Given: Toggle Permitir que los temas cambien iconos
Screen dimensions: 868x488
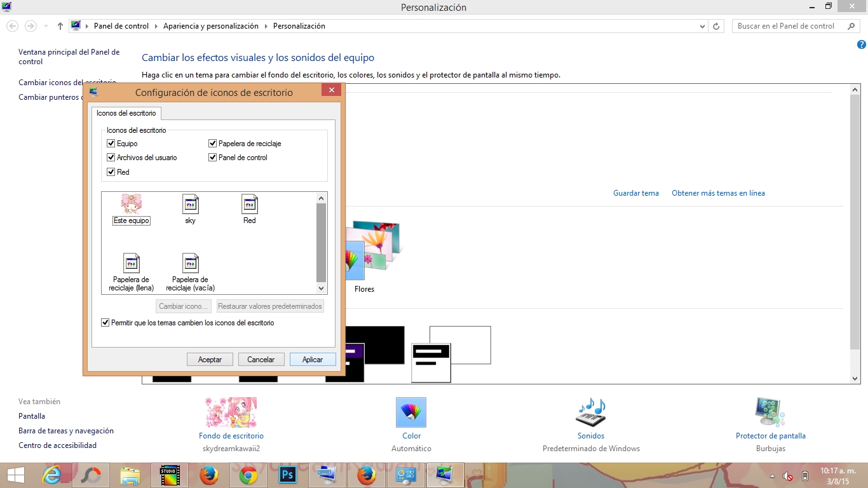Looking at the screenshot, I should tap(105, 323).
